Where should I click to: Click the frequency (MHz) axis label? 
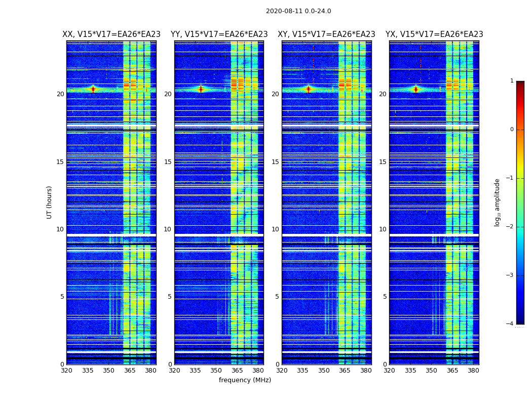click(x=245, y=380)
